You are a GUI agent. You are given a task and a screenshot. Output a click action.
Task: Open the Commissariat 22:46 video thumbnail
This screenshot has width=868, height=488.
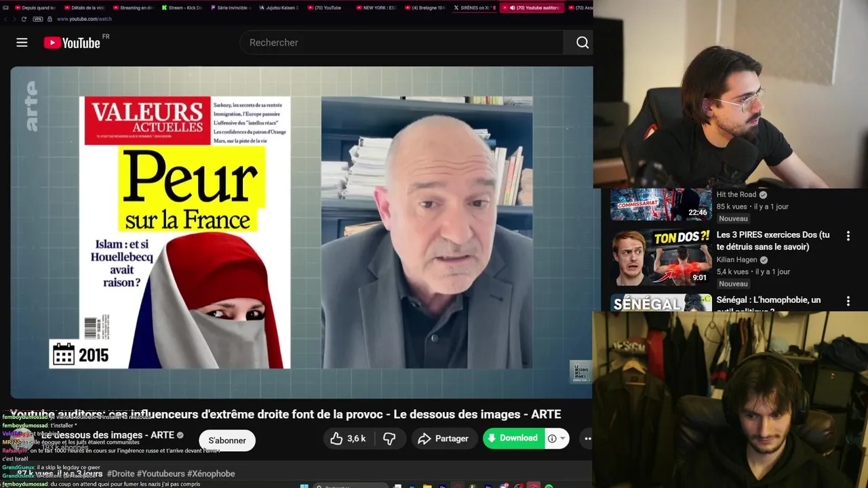tap(661, 205)
